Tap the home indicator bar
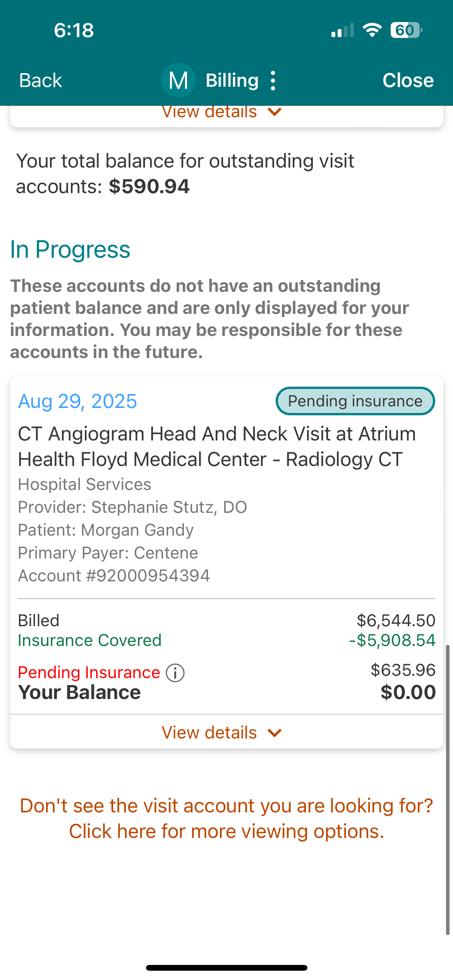453x980 pixels. click(226, 968)
